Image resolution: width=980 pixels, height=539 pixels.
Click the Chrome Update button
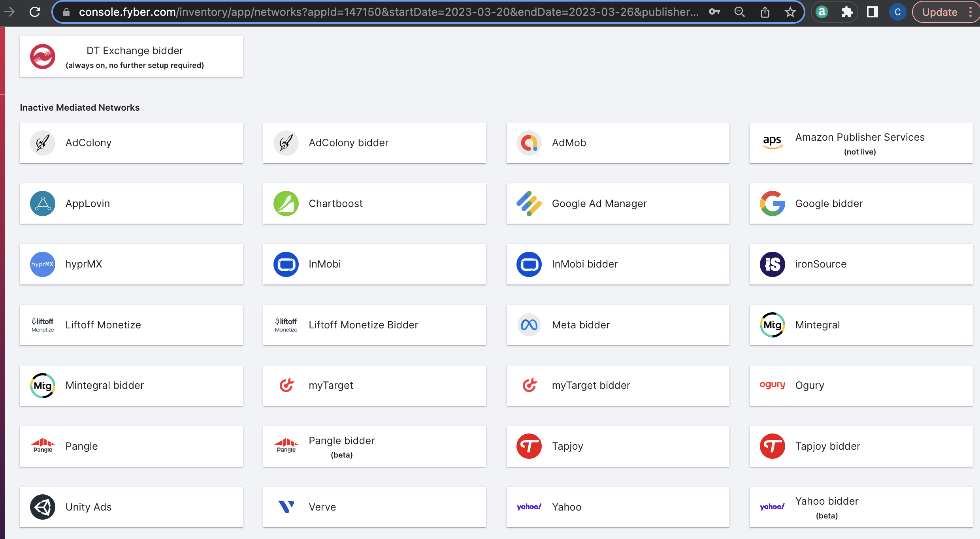(946, 12)
